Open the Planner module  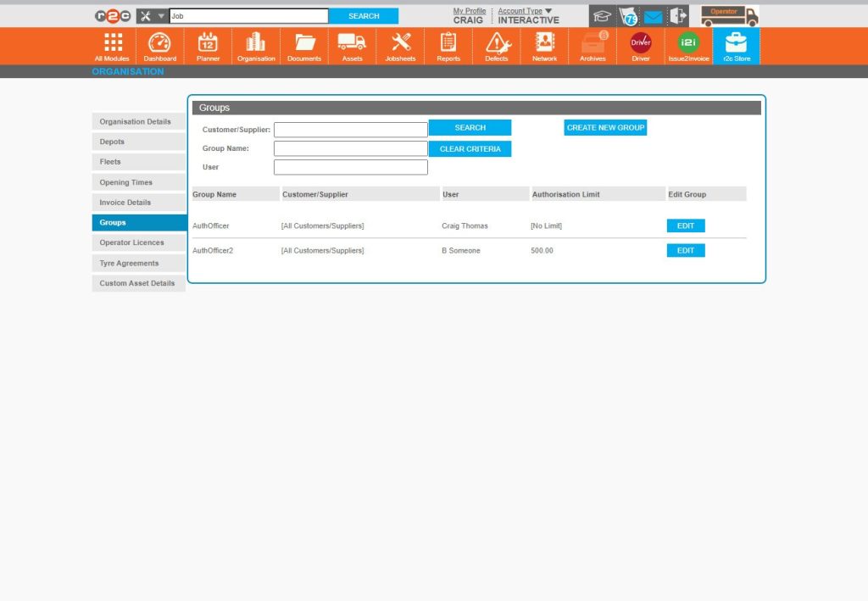pos(208,47)
